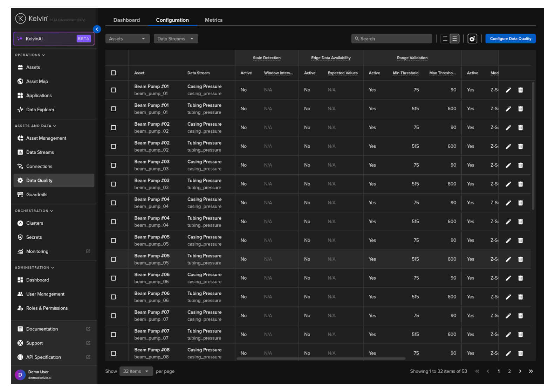Image resolution: width=555 pixels, height=392 pixels.
Task: Change the 32 items per page dropdown
Action: [136, 371]
